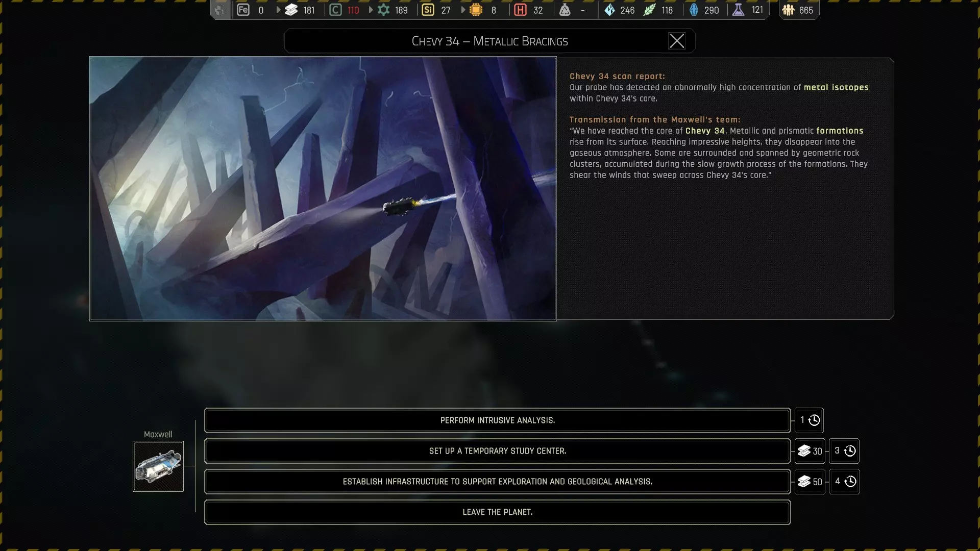Expand the silicon to electronics conversion arrow
This screenshot has width=980, height=551.
coord(463,10)
